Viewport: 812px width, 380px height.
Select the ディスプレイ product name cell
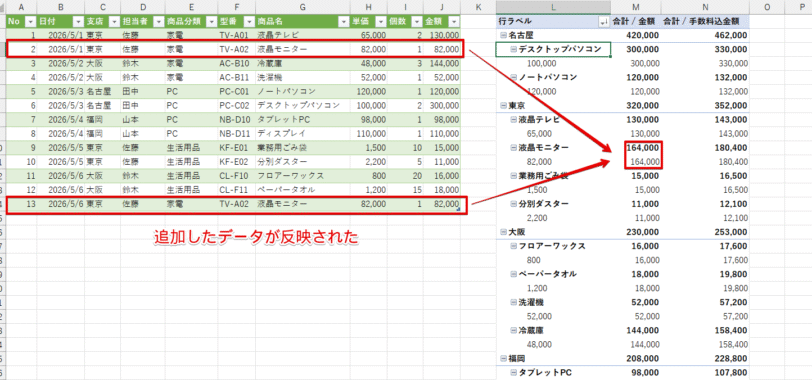pyautogui.click(x=302, y=134)
